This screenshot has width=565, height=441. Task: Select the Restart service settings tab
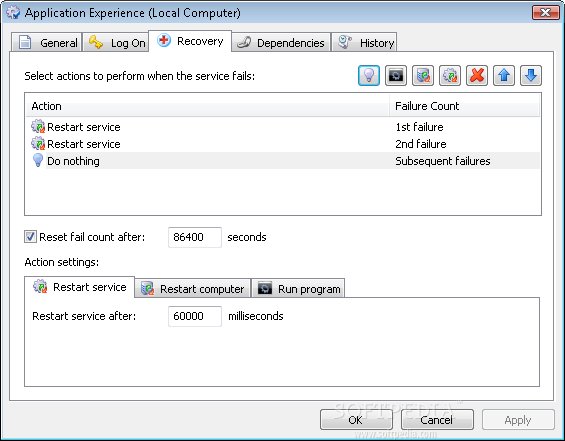pyautogui.click(x=80, y=287)
